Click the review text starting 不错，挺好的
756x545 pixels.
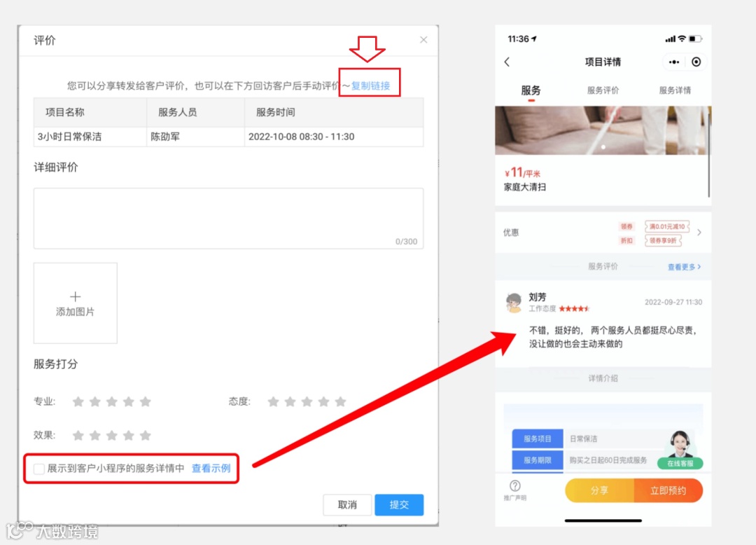point(612,337)
